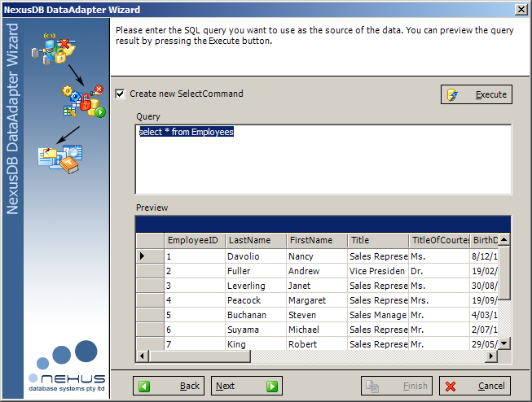
Task: Click the current row pointer arrow
Action: 142,256
